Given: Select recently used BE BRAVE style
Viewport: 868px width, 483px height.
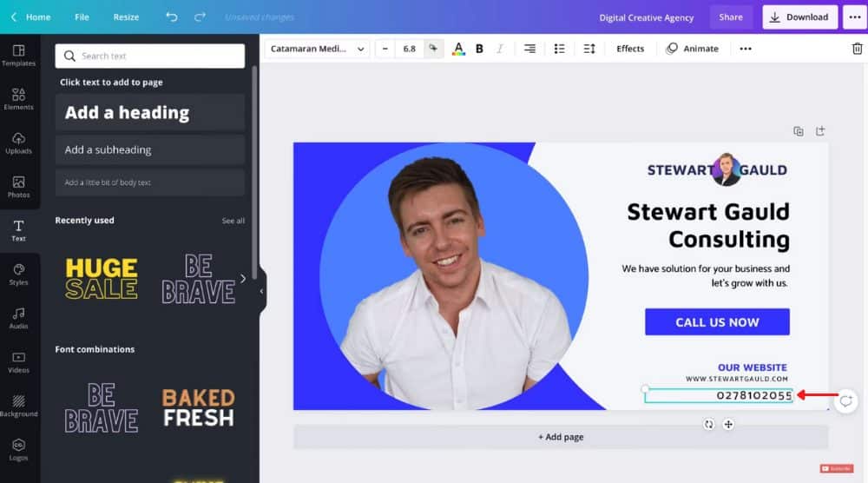Looking at the screenshot, I should pyautogui.click(x=198, y=279).
